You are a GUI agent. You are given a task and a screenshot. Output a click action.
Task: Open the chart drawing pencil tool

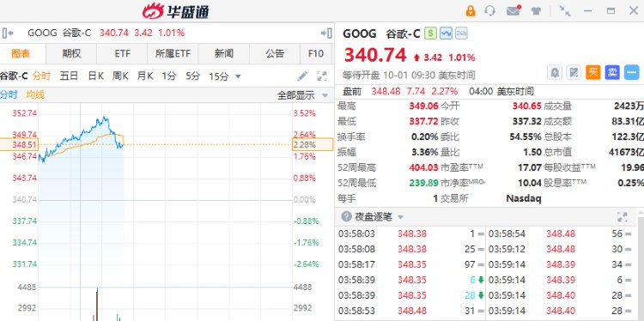302,76
